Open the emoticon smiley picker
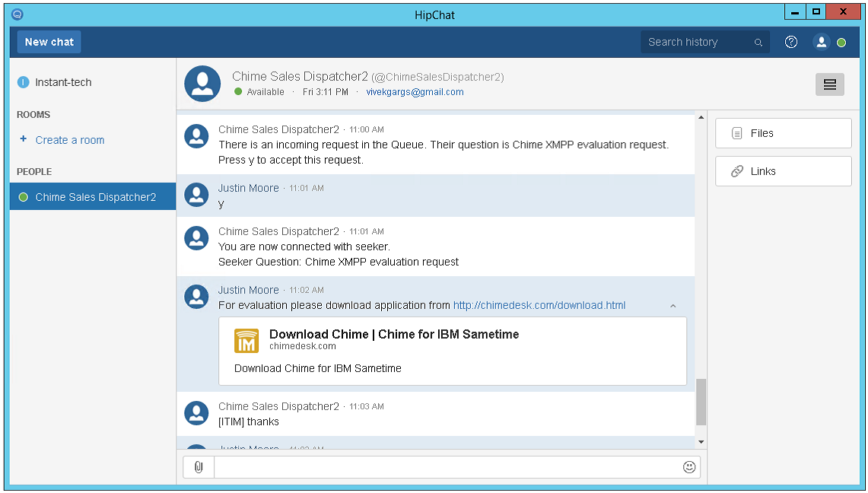 (689, 467)
